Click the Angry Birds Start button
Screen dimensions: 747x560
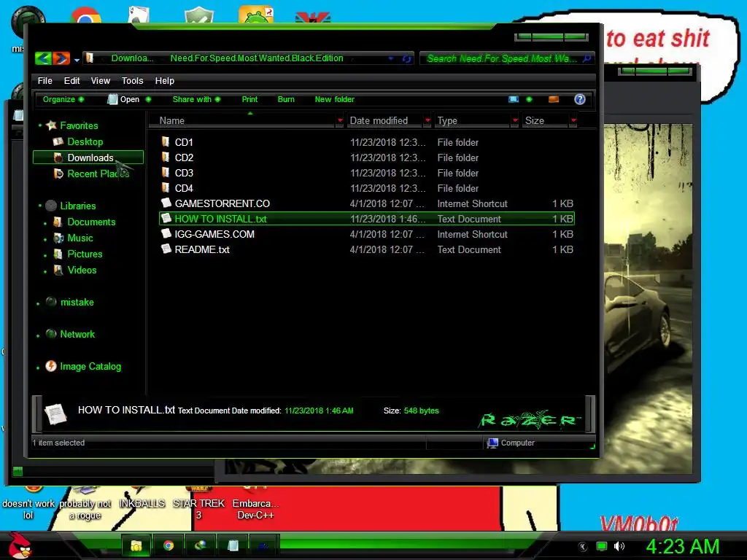coord(20,545)
